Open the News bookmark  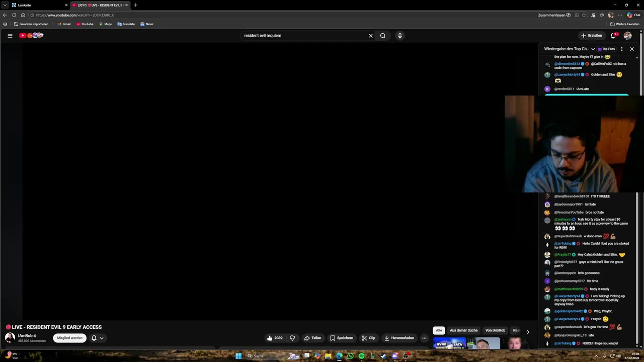146,24
